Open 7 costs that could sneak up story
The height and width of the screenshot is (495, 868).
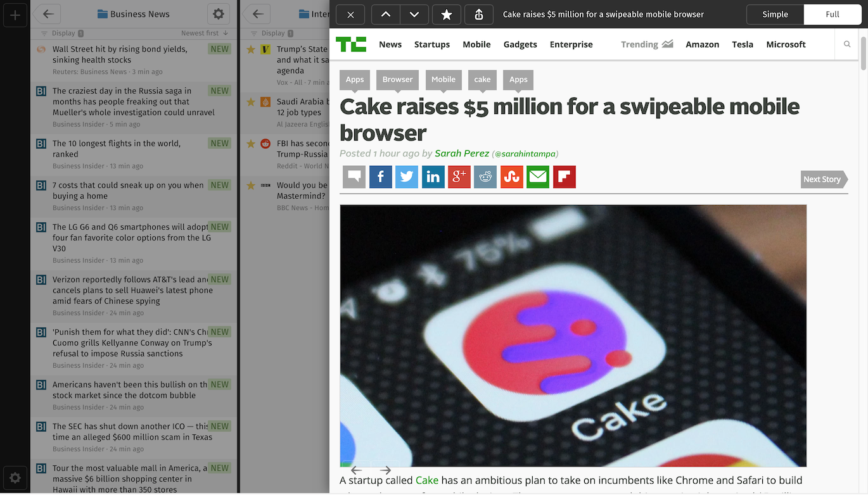134,196
